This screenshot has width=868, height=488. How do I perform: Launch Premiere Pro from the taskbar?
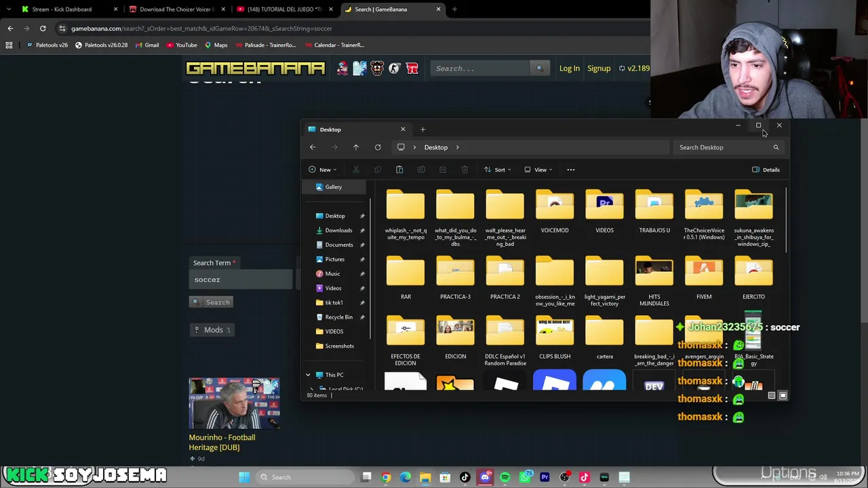point(545,477)
